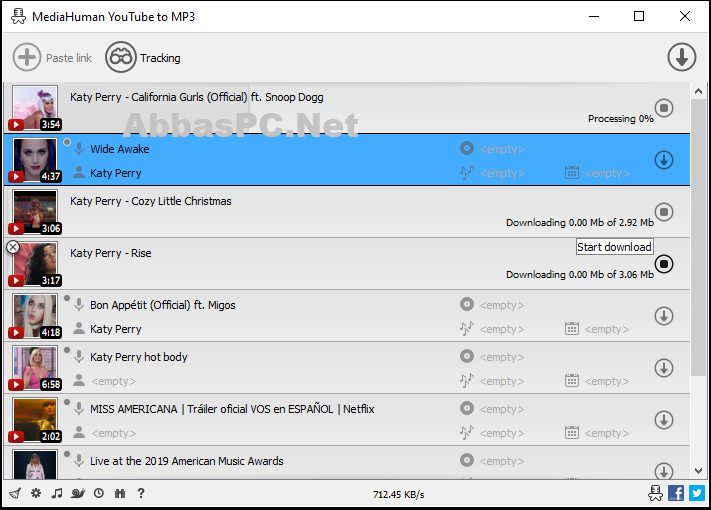
Task: Edit Katy Perry artist field under Wide Awake
Action: [116, 173]
